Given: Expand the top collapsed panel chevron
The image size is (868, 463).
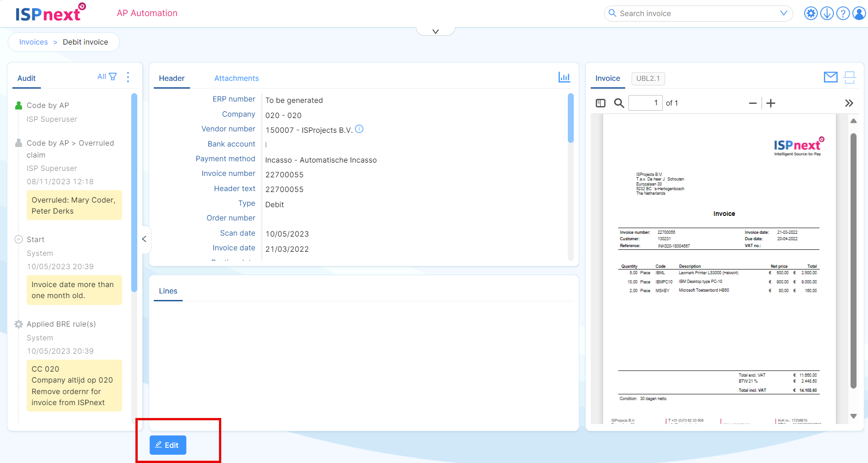Looking at the screenshot, I should pos(436,31).
